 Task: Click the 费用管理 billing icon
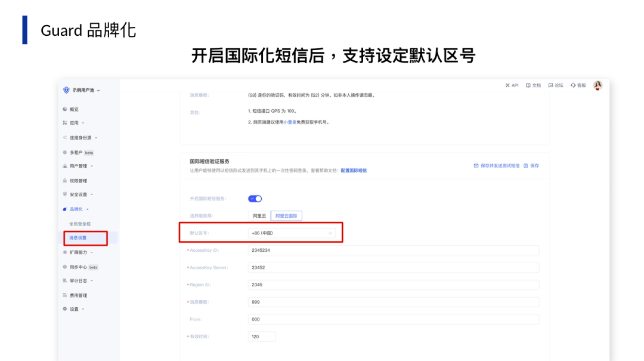click(x=64, y=295)
